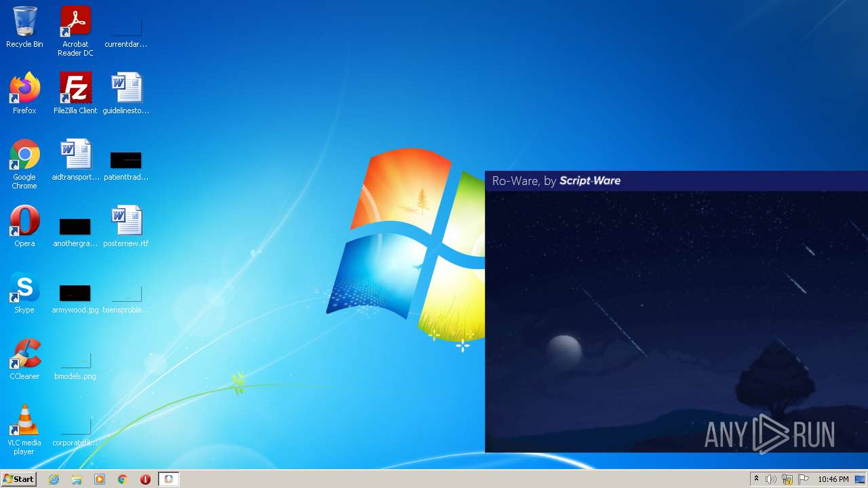Open the Action Center flag icon

click(x=804, y=479)
